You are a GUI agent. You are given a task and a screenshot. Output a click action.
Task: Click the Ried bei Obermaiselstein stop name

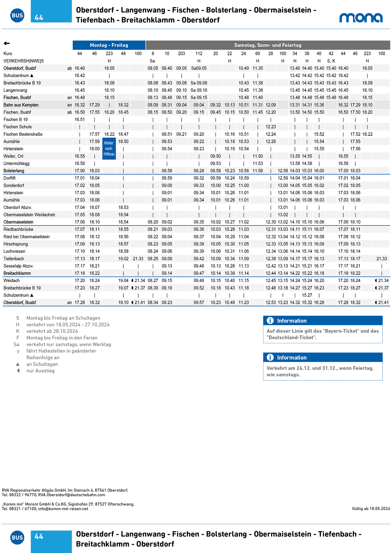[x=26, y=237]
